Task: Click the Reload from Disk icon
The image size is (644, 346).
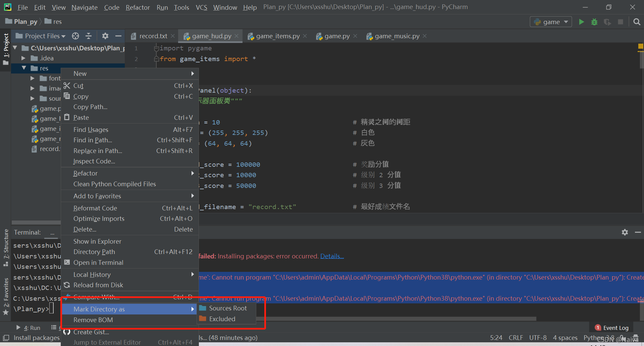Action: [x=67, y=285]
